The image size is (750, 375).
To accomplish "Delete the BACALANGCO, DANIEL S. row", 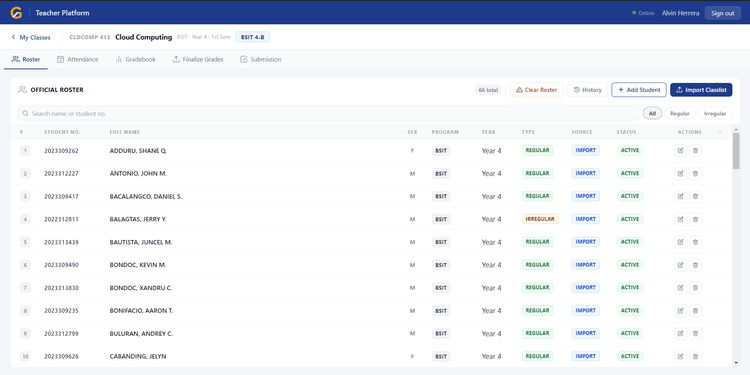I will tap(695, 196).
